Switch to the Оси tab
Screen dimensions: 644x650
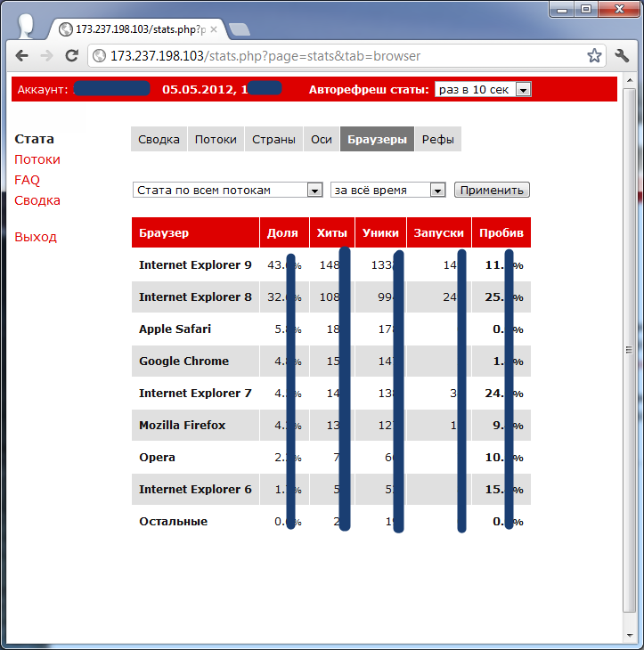pos(322,139)
